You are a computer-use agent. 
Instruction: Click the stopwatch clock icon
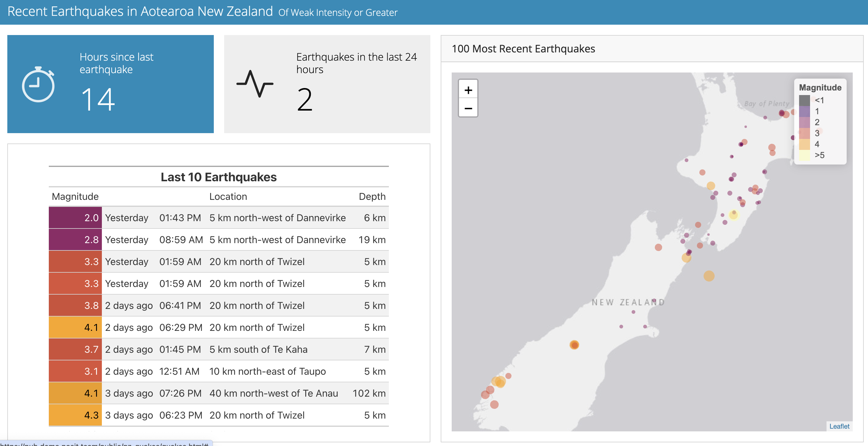point(38,84)
